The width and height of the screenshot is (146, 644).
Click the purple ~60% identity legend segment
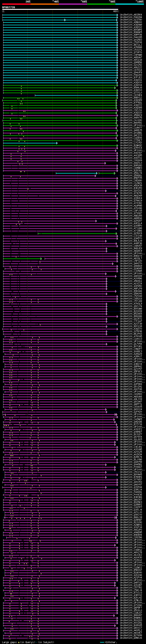point(73,4)
